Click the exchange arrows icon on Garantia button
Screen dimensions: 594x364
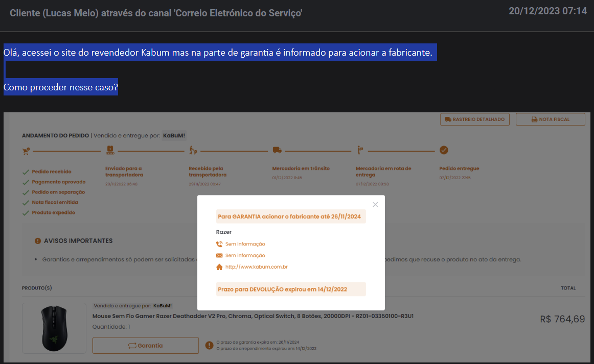pyautogui.click(x=132, y=346)
